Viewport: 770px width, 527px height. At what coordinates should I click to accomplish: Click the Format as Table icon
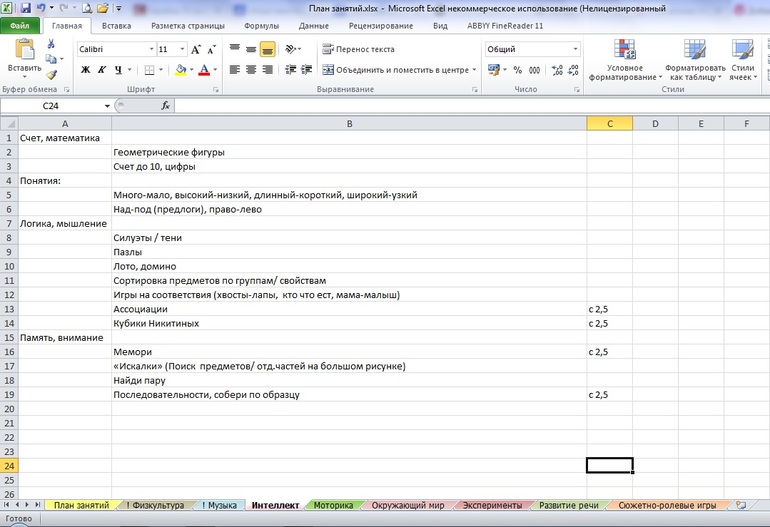point(695,51)
